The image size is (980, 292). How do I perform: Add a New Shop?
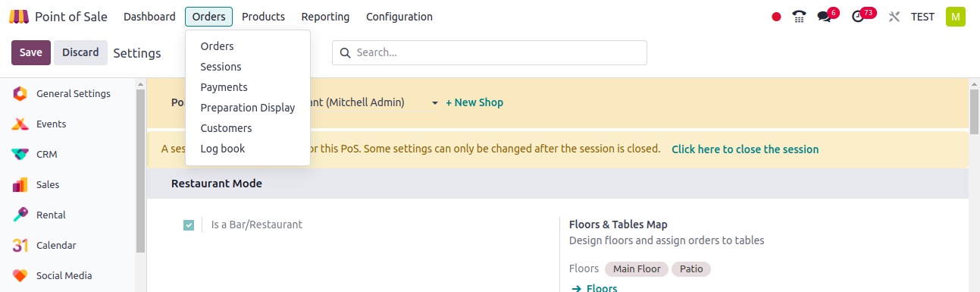coord(474,102)
